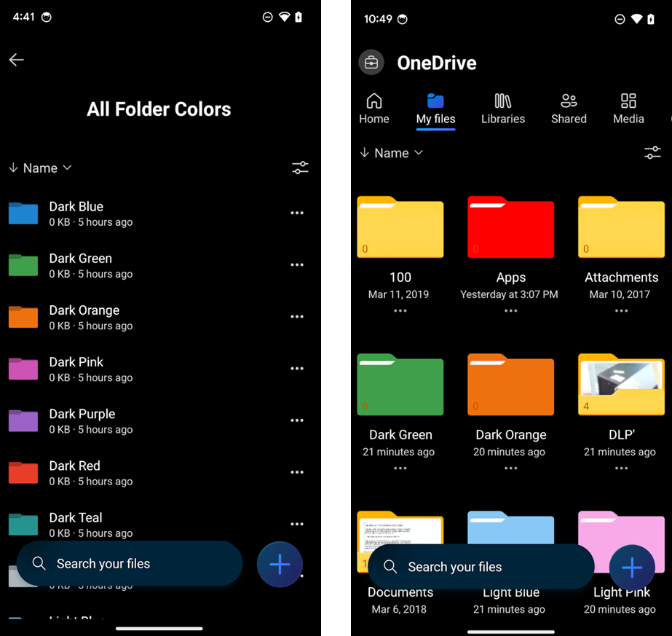The width and height of the screenshot is (672, 636).
Task: Open more options for Dark Green list row
Action: [297, 264]
